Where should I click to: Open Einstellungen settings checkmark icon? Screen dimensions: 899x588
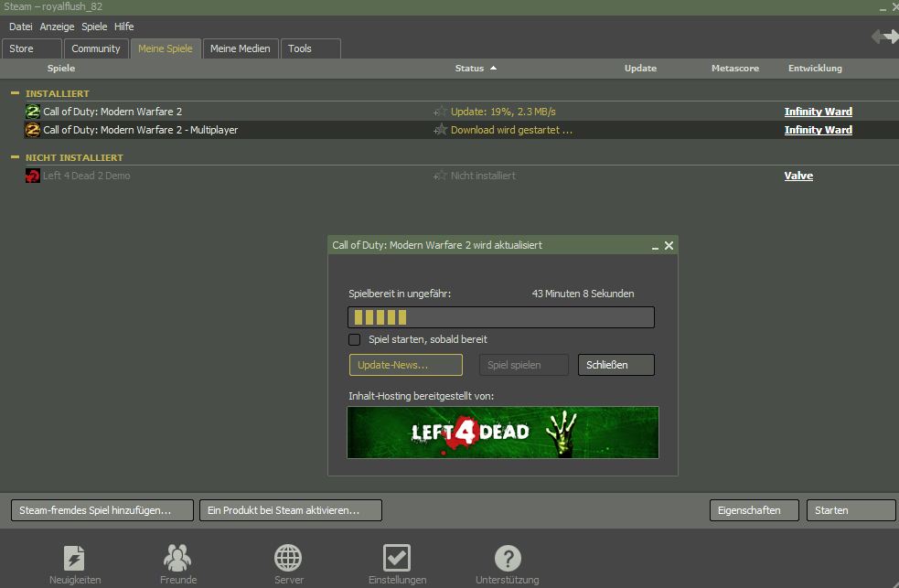pyautogui.click(x=397, y=558)
